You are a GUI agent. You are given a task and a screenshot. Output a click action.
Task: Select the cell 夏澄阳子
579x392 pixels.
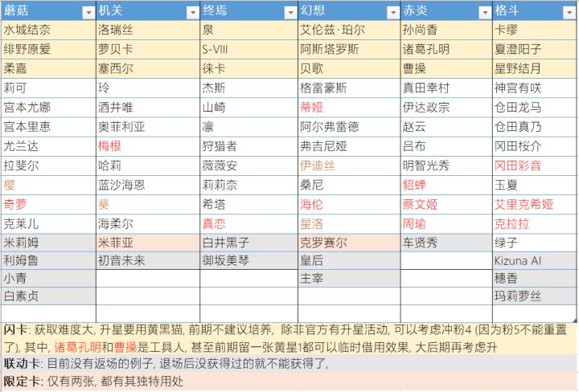pyautogui.click(x=534, y=50)
